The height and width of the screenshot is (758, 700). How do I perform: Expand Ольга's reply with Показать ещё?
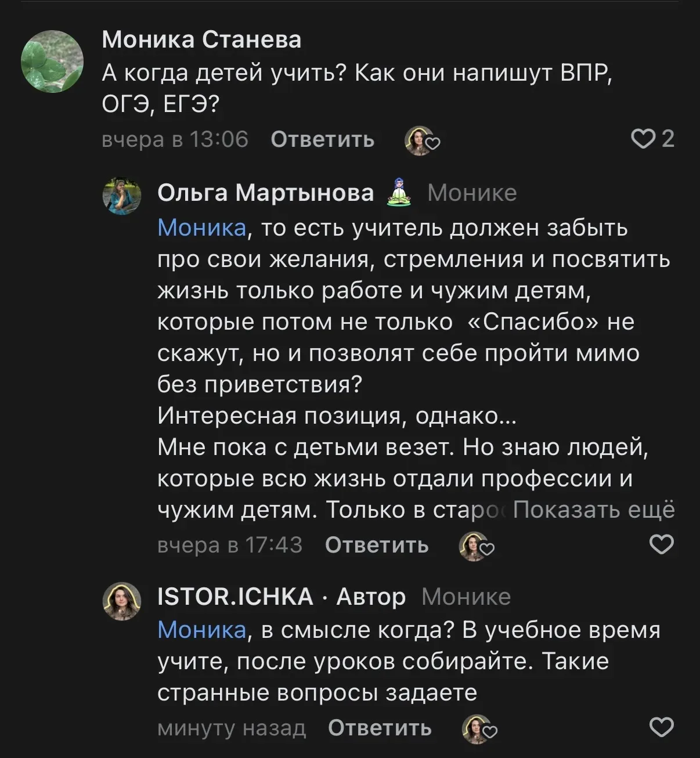click(594, 510)
